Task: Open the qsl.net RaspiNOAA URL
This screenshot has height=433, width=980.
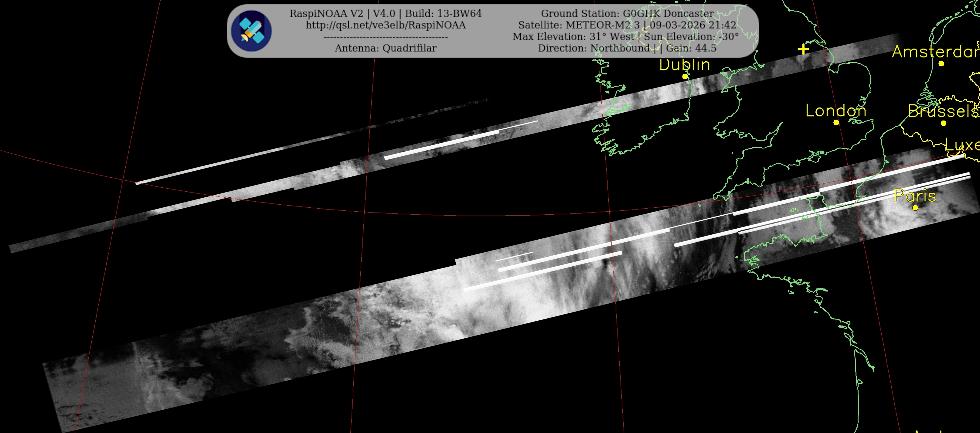Action: click(385, 25)
